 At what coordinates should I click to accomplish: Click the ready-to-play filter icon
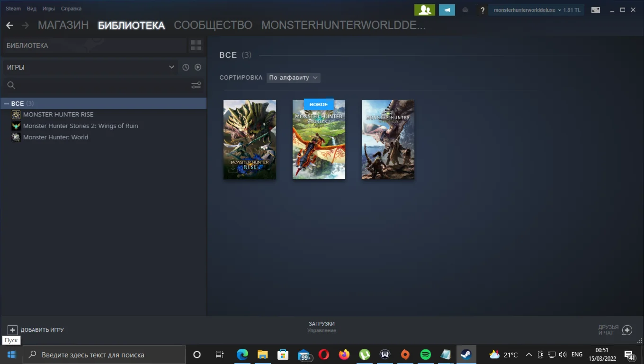[x=198, y=67]
